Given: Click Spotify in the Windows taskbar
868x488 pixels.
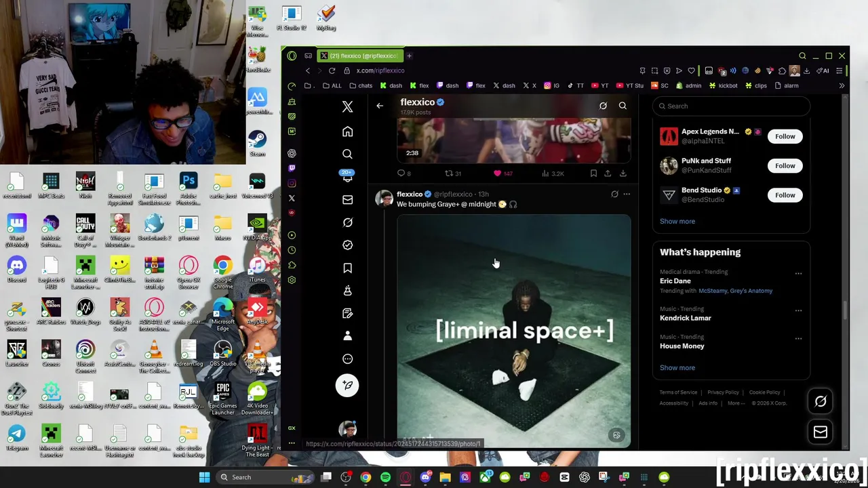Looking at the screenshot, I should click(385, 477).
